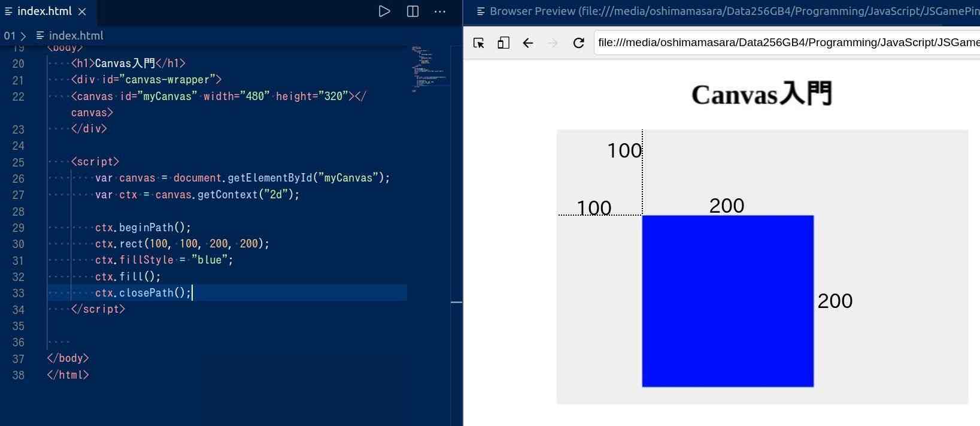Click the ctx.fillStyle = "blue" line

click(164, 260)
